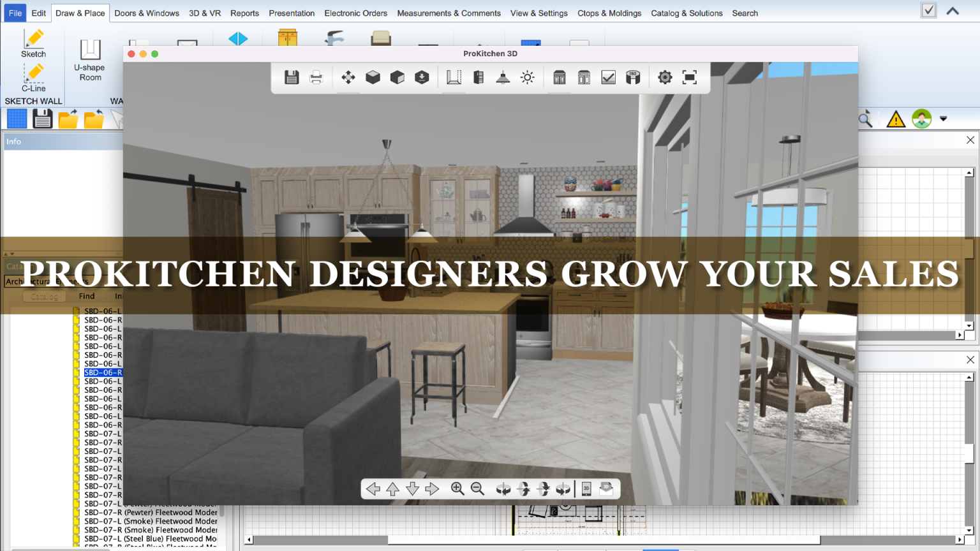Choose the light-shaded cube view icon

pos(373,77)
